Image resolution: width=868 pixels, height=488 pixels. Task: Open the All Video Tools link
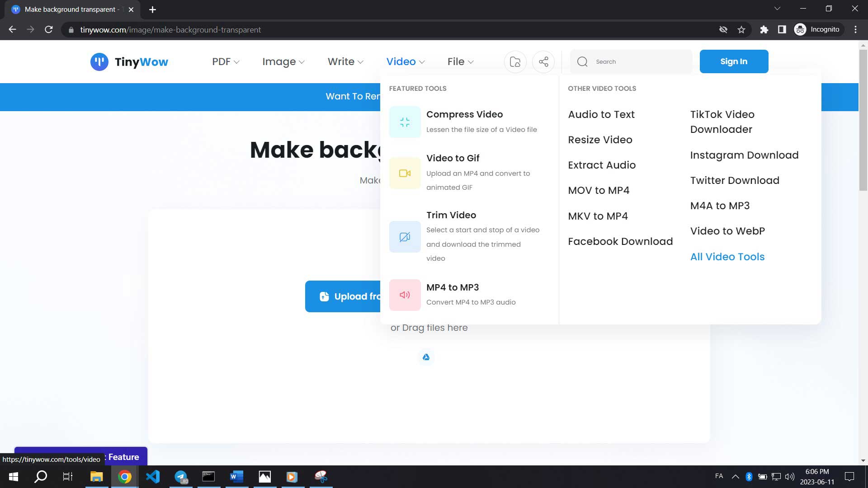pyautogui.click(x=727, y=257)
